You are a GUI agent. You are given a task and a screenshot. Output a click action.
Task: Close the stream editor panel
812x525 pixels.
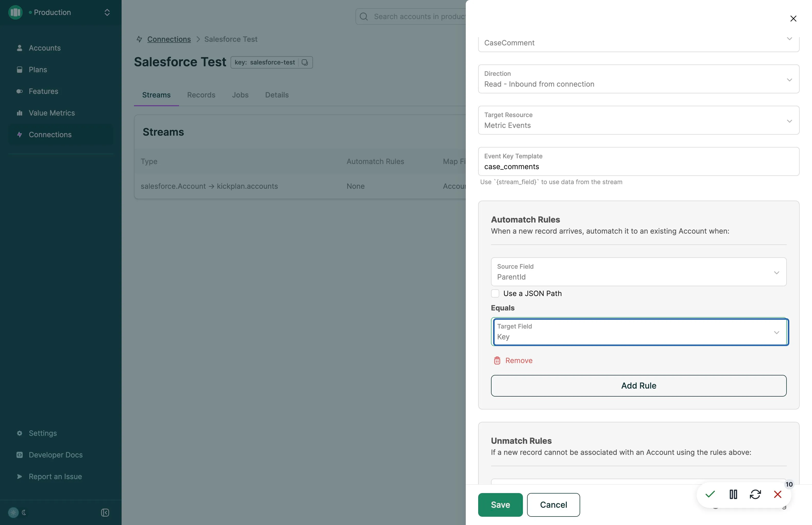click(x=793, y=18)
